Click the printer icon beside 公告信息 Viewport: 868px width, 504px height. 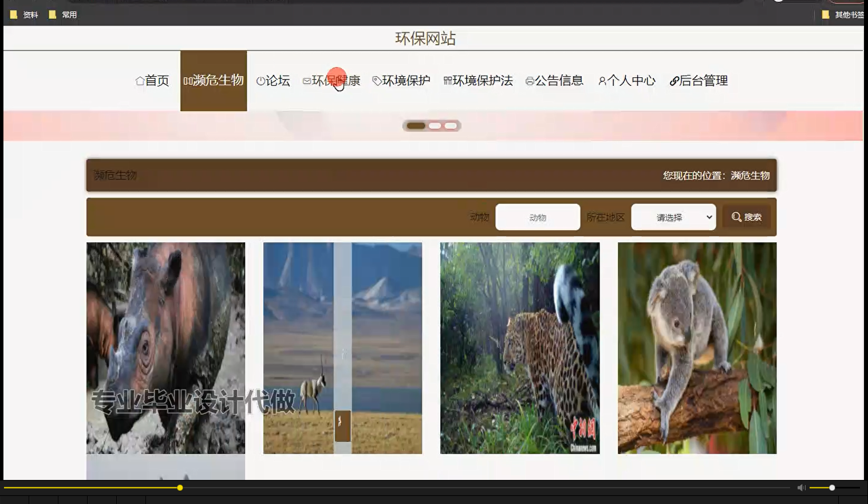click(530, 81)
